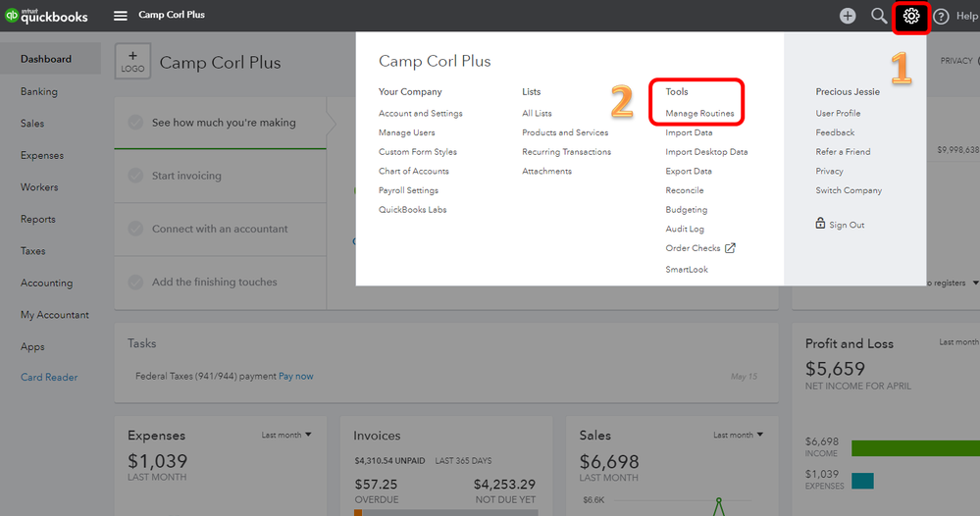Click Attachments under Lists
The image size is (980, 516).
tap(546, 171)
